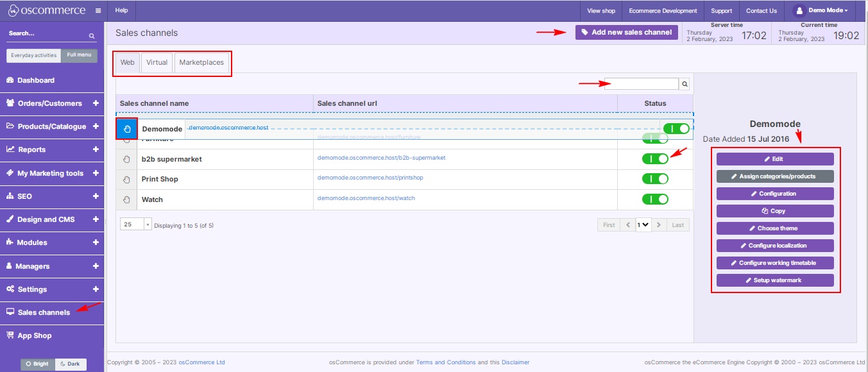Open Sales channels in the sidebar
This screenshot has width=868, height=372.
52,312
